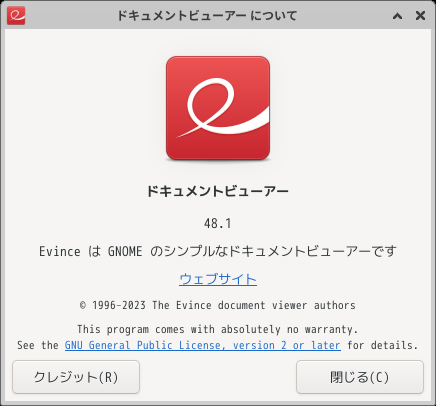The height and width of the screenshot is (406, 436).
Task: Select the version text 48.1
Action: coord(218,223)
